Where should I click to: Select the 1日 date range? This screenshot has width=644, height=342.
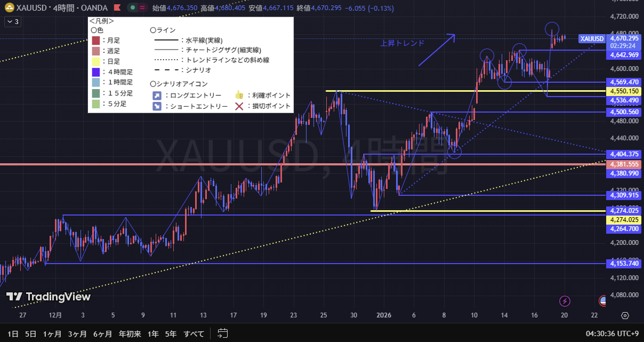point(14,334)
